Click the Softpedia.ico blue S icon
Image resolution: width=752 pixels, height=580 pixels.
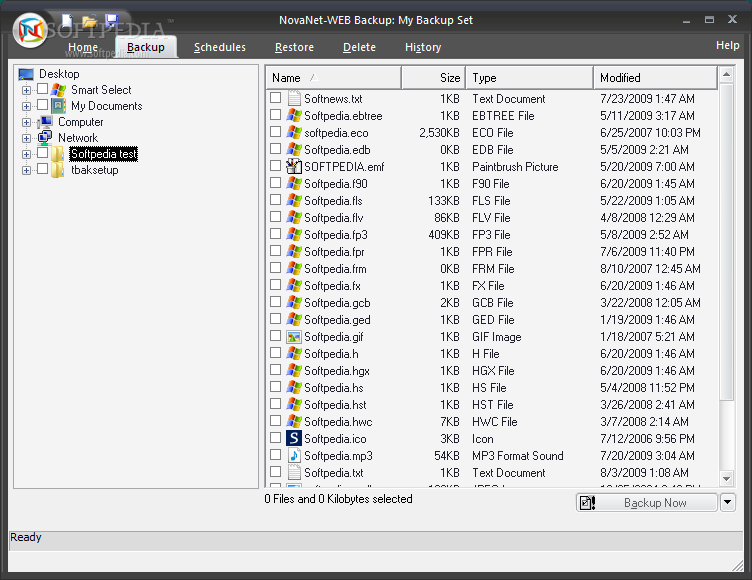tap(294, 438)
